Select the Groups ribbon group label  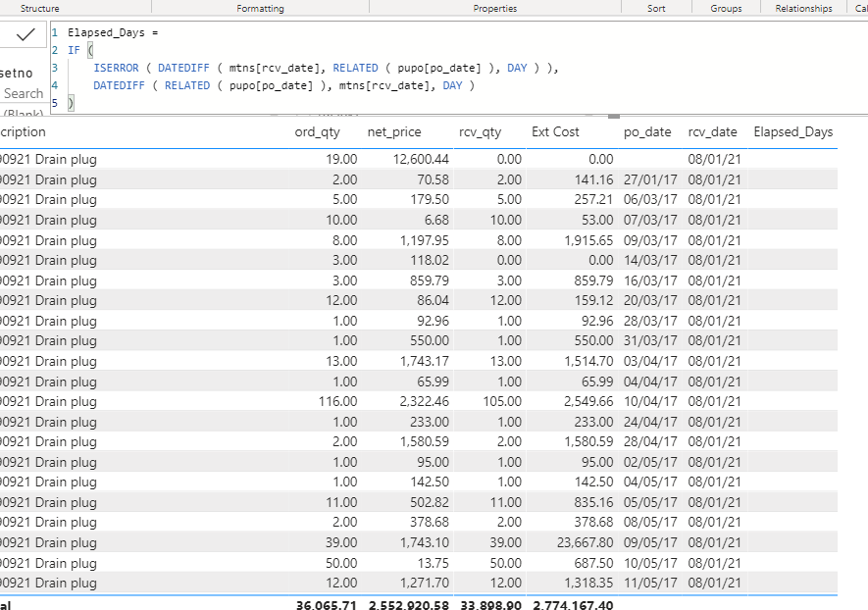point(726,8)
